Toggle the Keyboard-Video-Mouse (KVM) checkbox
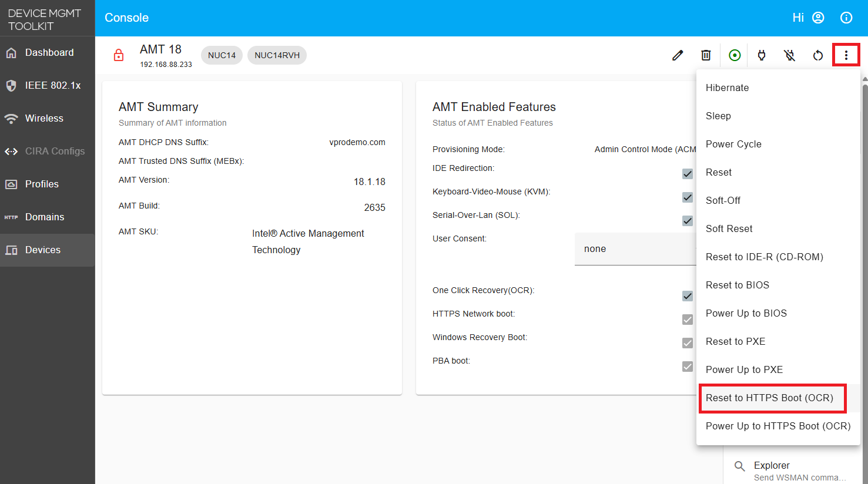The height and width of the screenshot is (484, 868). (x=687, y=197)
